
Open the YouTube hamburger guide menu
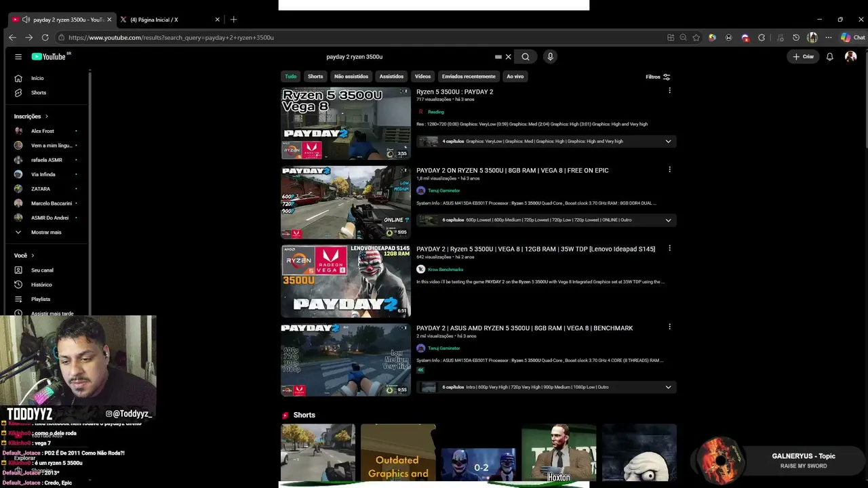18,57
